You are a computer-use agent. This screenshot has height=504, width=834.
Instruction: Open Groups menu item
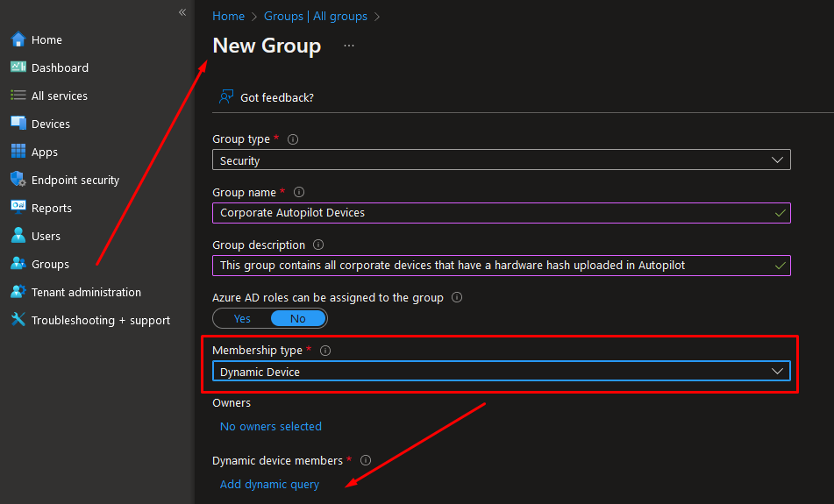(50, 264)
